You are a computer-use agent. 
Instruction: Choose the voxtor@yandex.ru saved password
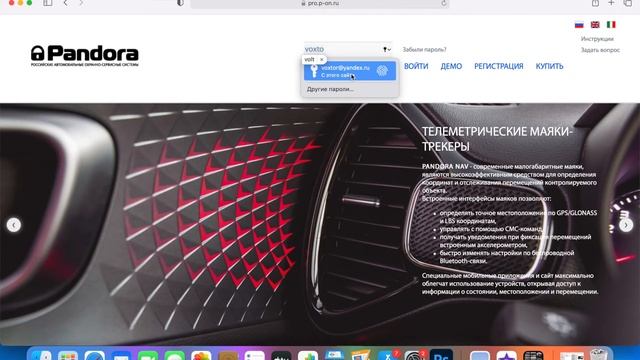point(350,71)
